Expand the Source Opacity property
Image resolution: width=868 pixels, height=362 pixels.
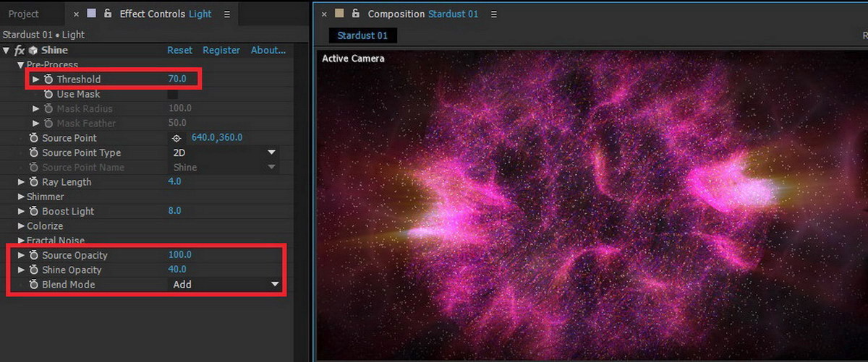pos(21,255)
